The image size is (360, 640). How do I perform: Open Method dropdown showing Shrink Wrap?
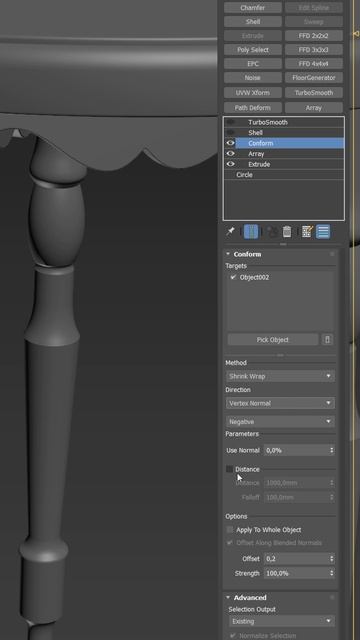tap(280, 376)
